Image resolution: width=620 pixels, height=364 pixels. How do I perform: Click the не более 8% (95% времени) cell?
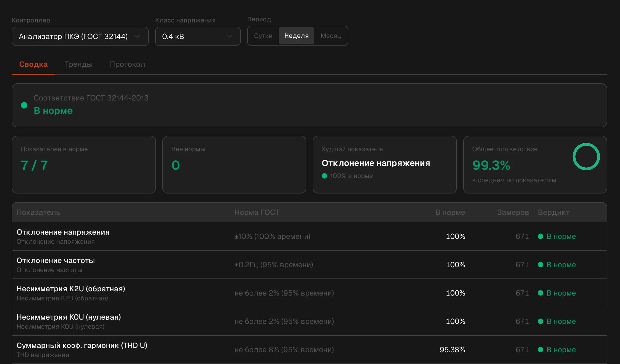[284, 350]
